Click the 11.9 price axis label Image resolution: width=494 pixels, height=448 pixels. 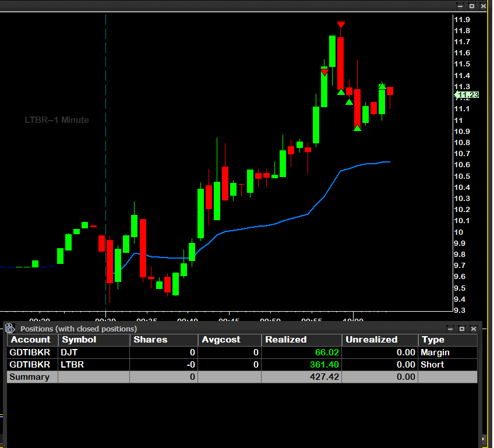point(462,20)
